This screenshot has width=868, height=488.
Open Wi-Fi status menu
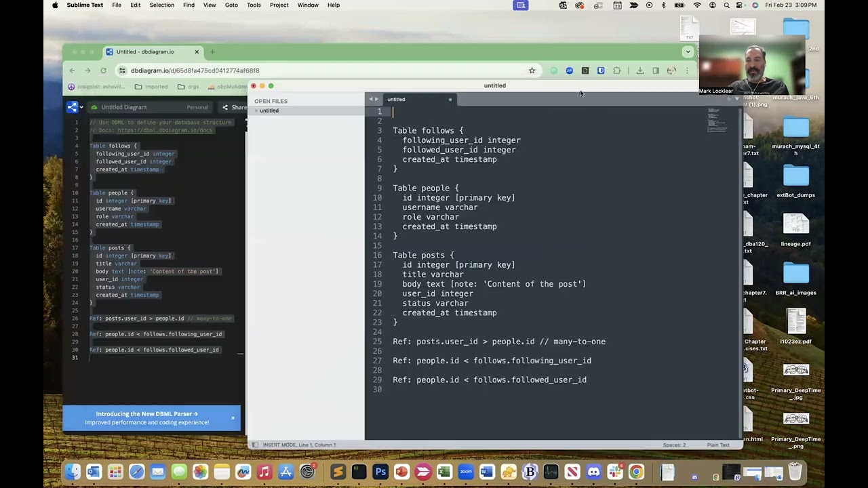pos(697,5)
